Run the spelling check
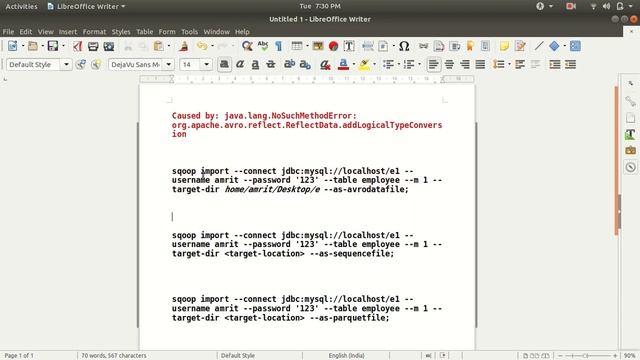The height and width of the screenshot is (360, 640). (x=263, y=46)
